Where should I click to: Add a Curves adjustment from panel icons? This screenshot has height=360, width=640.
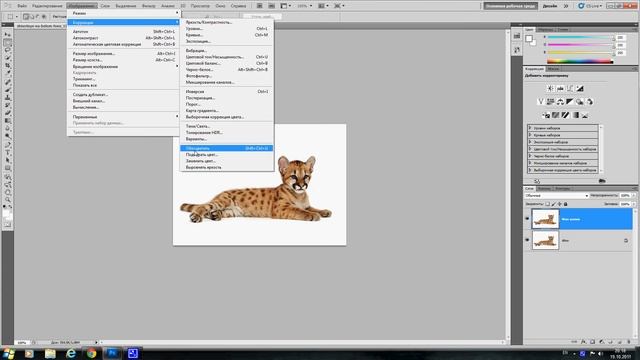click(x=570, y=88)
